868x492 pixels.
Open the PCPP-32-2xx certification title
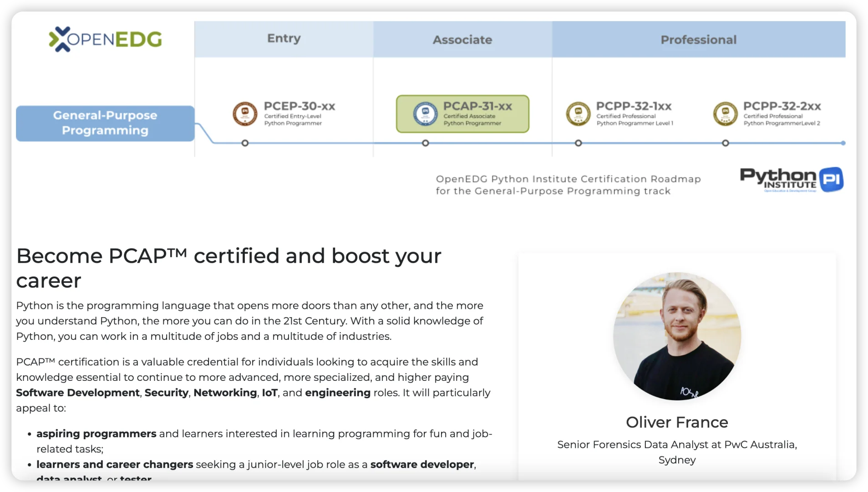(x=782, y=106)
